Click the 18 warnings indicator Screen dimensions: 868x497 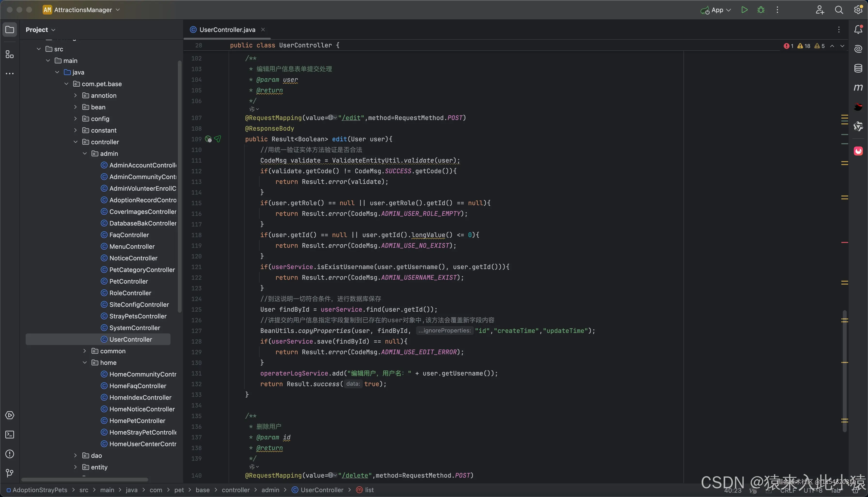803,46
